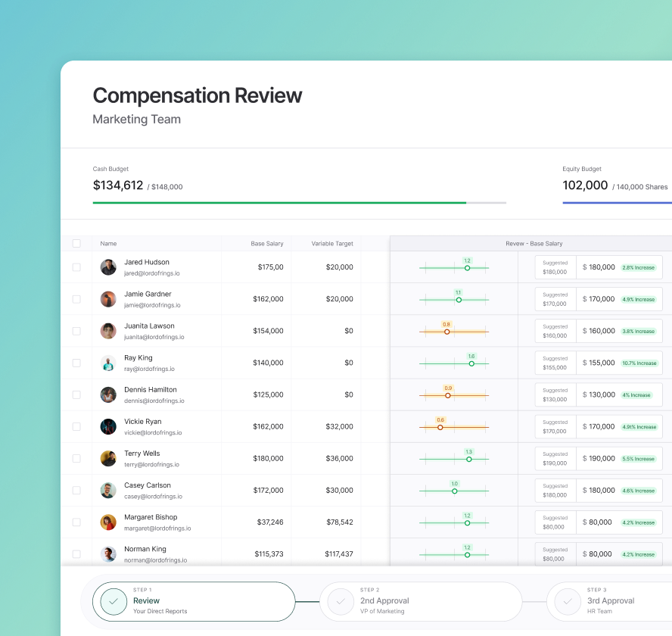Screen dimensions: 672x636
Task: Click Norman King's $117,437 variable target
Action: click(x=339, y=554)
